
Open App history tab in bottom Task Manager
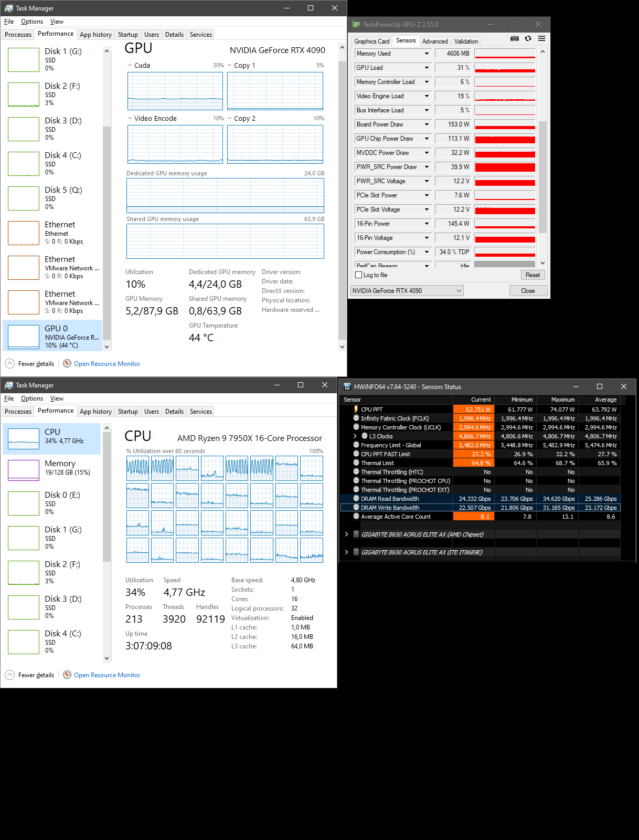pyautogui.click(x=95, y=412)
